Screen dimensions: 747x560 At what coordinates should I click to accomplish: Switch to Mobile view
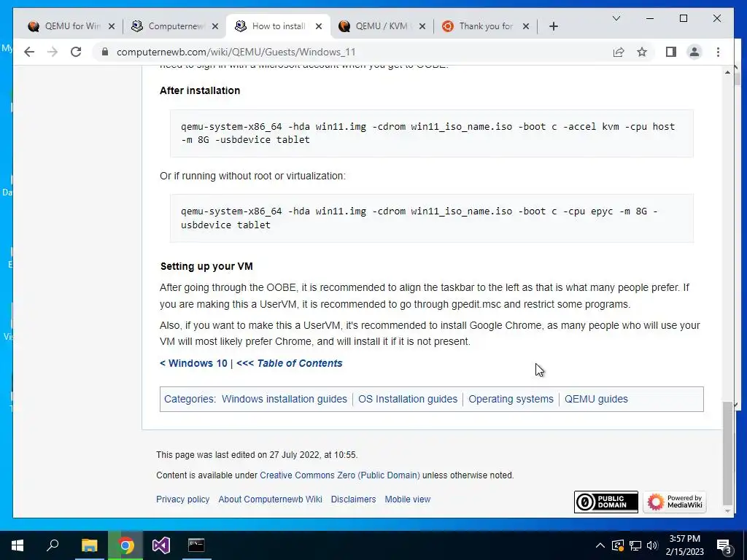[408, 499]
